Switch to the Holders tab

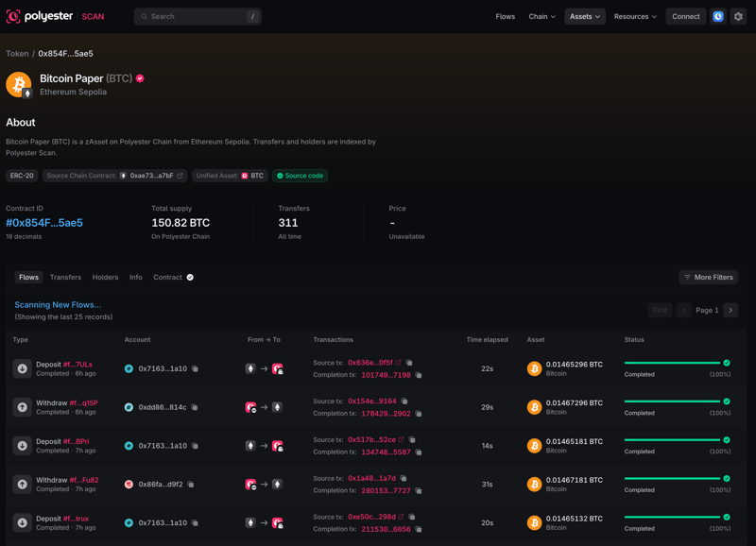pyautogui.click(x=105, y=277)
